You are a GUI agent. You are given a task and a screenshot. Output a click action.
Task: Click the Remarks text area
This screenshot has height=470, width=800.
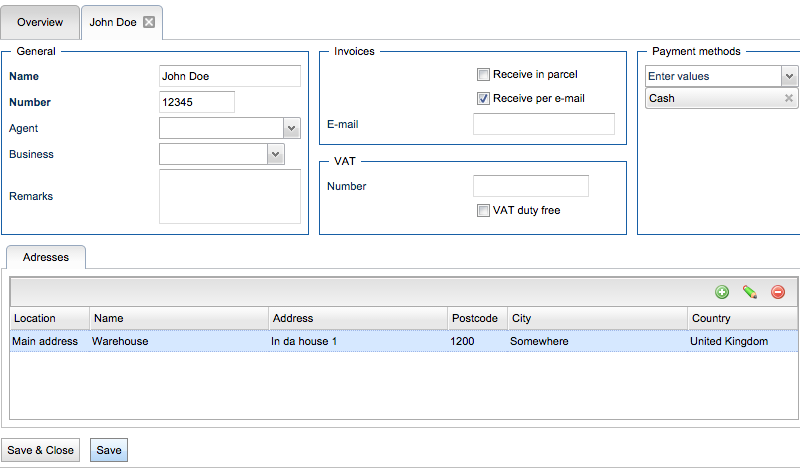pyautogui.click(x=229, y=196)
